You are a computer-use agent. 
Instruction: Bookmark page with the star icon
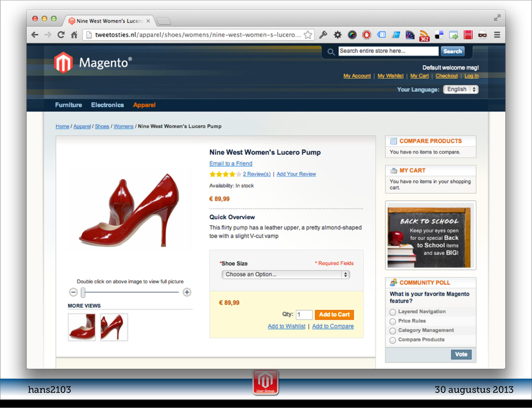[x=308, y=35]
